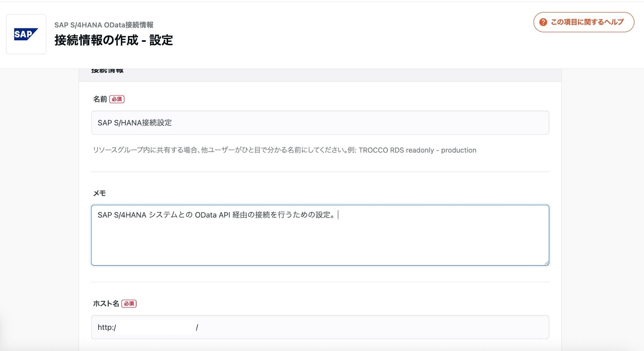Click the 接続情報の作成 - 設定 heading

tap(114, 40)
